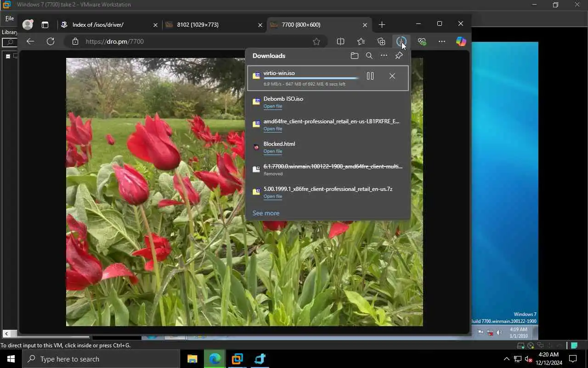Open File Explorer from taskbar
Image resolution: width=588 pixels, height=368 pixels.
click(x=192, y=359)
